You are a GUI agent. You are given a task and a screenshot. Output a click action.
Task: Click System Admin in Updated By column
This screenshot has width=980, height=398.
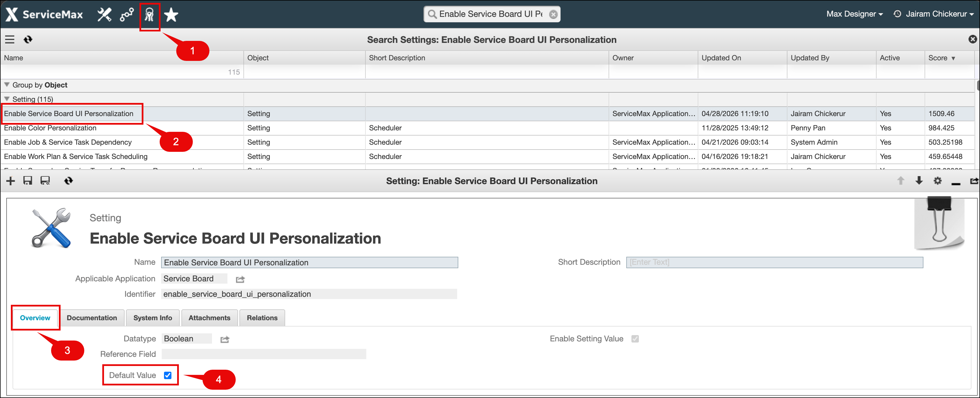point(814,142)
